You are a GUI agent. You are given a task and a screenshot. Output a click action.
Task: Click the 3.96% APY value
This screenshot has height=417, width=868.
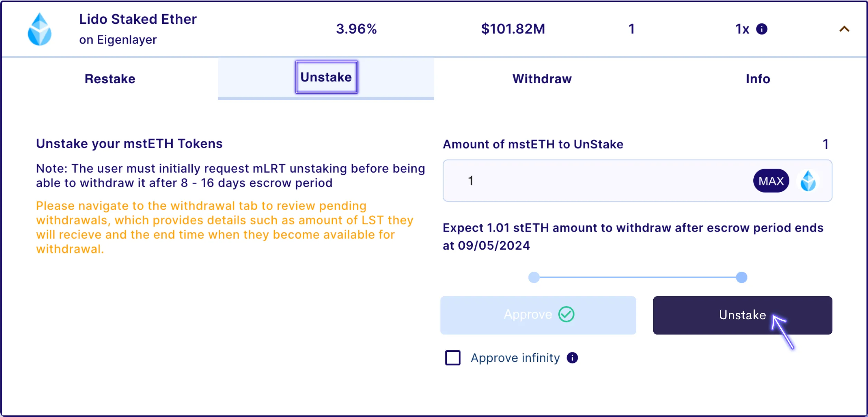(x=356, y=29)
